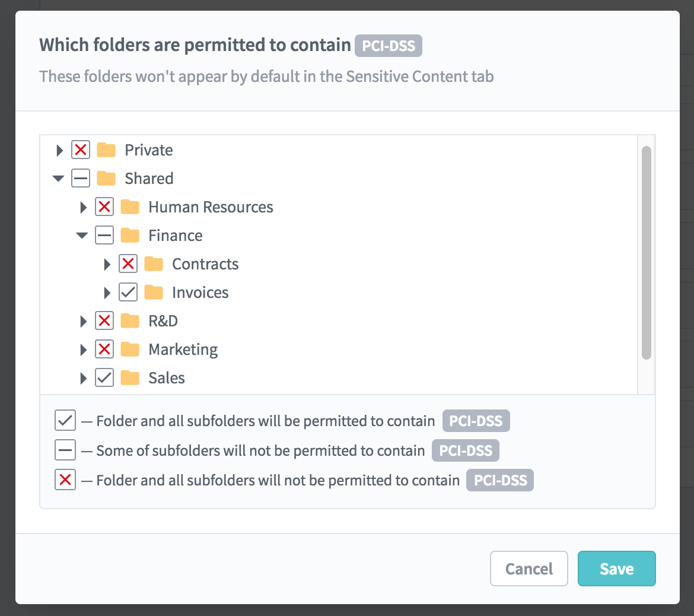Image resolution: width=694 pixels, height=616 pixels.
Task: Click the folder list vertical scrollbar
Action: [646, 252]
